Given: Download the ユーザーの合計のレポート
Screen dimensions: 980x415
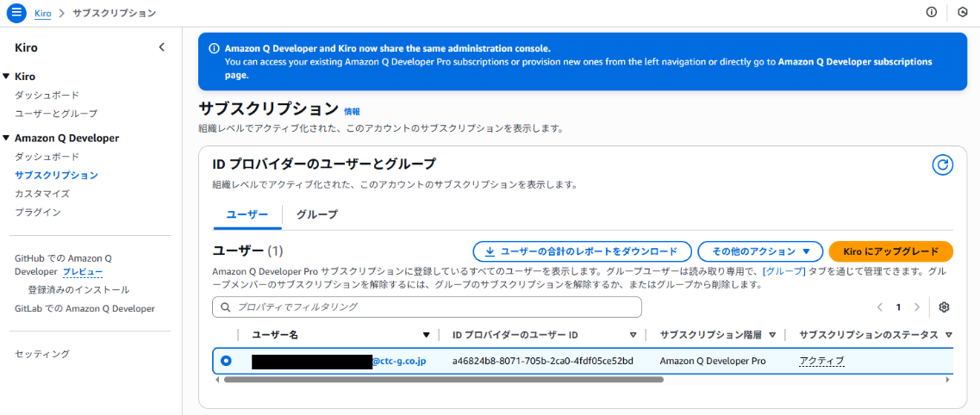Looking at the screenshot, I should [582, 251].
